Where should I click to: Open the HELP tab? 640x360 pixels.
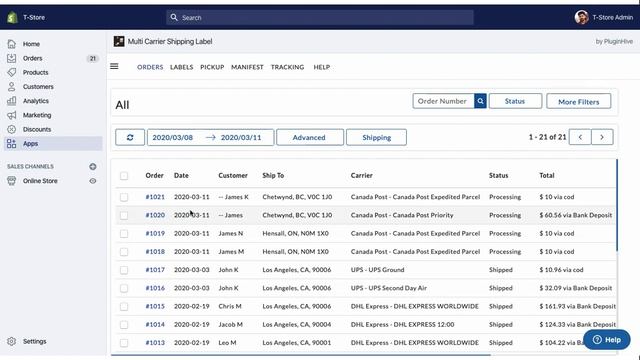[322, 67]
